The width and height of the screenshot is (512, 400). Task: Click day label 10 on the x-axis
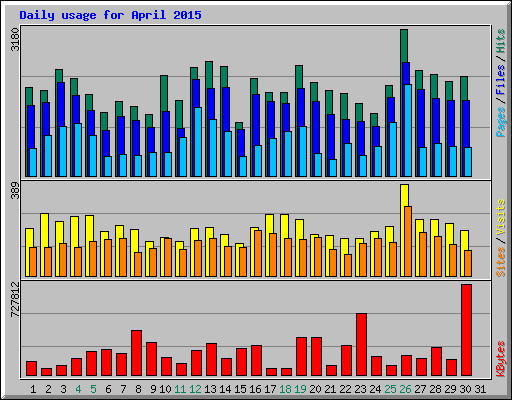[165, 389]
